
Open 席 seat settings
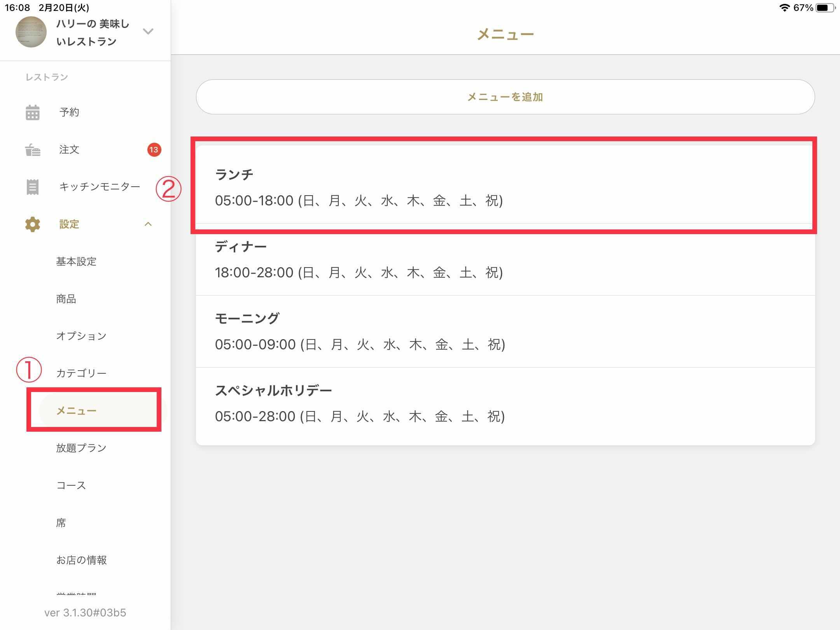pyautogui.click(x=61, y=523)
